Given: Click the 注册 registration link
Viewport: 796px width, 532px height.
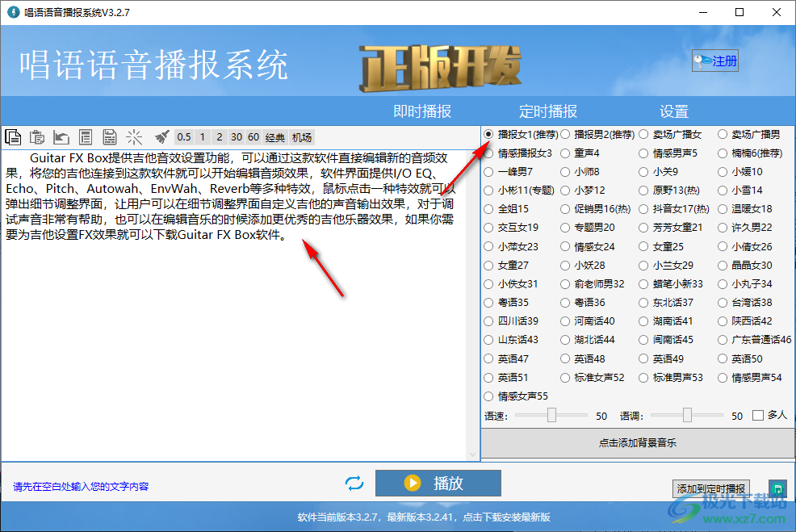Looking at the screenshot, I should tap(714, 60).
